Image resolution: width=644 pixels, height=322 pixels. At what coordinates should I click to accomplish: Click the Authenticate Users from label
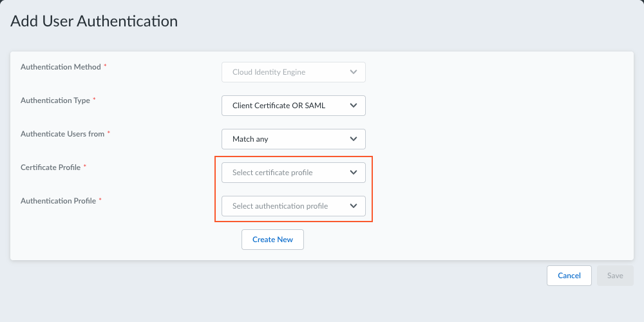[x=62, y=134]
